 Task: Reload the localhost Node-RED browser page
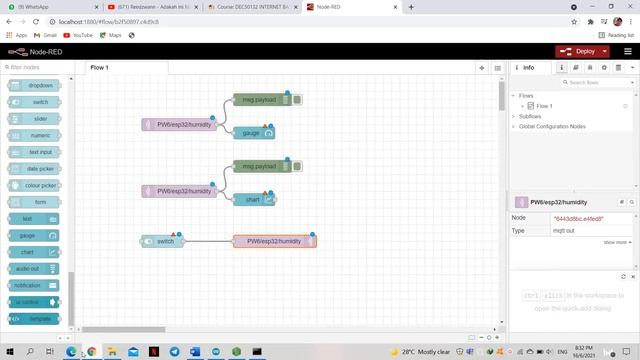pos(36,22)
